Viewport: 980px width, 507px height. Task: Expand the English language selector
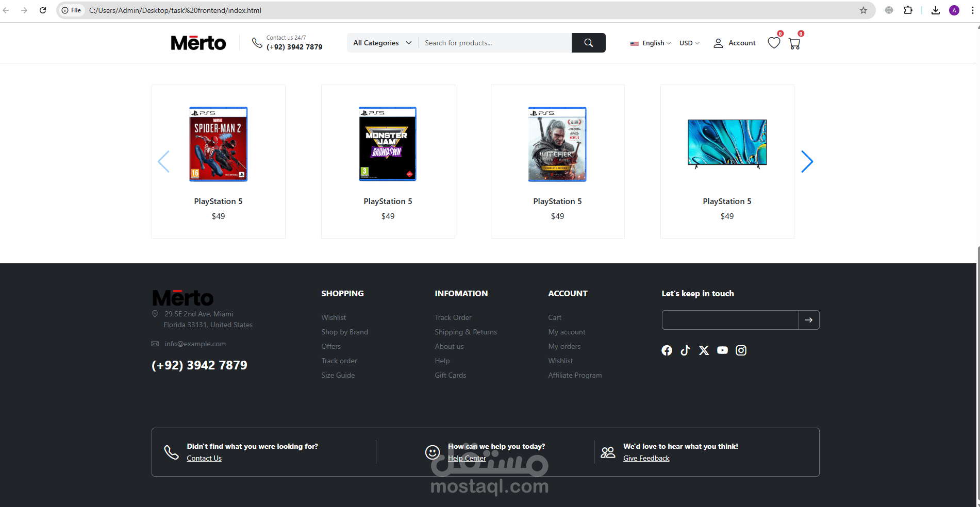(650, 43)
